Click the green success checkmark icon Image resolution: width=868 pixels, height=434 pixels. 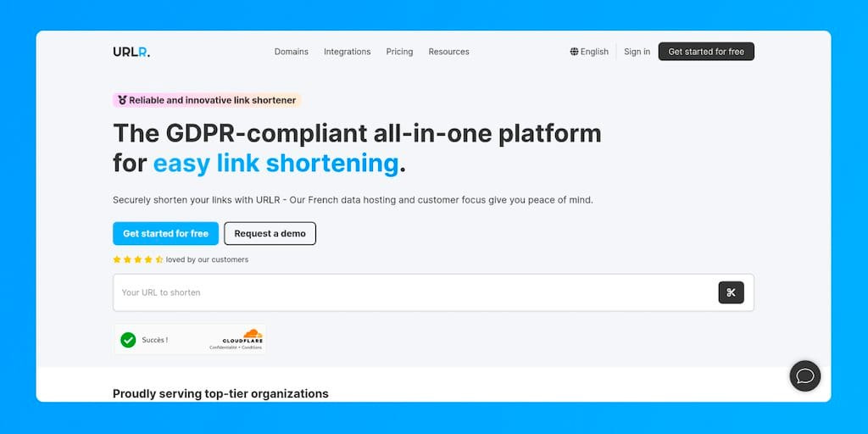pos(128,340)
